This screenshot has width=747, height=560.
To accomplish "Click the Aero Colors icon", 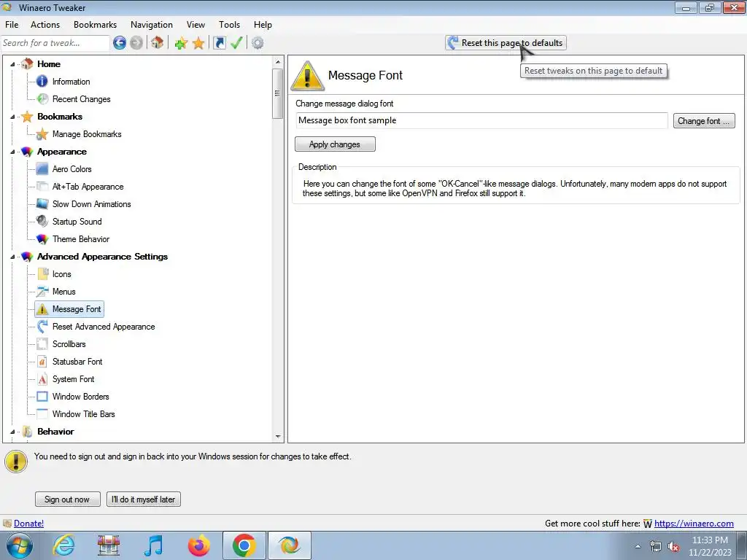I will (42, 169).
